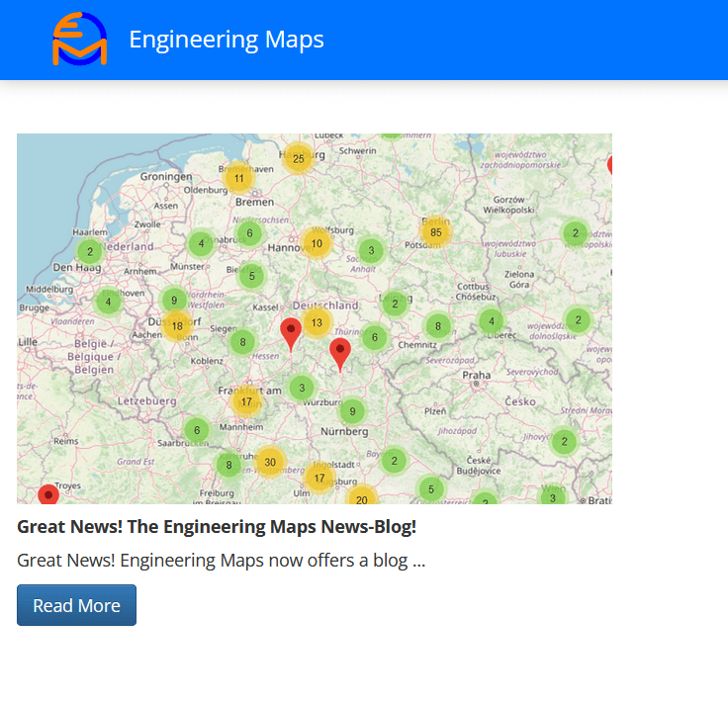This screenshot has height=704, width=728.
Task: Expand the 17 cluster near Frankfurt
Action: coord(246,401)
